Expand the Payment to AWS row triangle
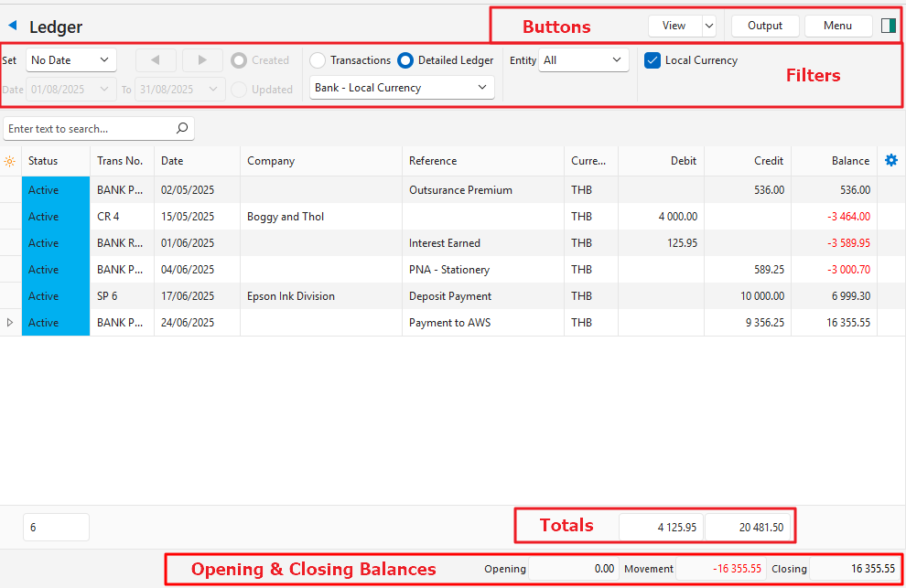Image resolution: width=906 pixels, height=588 pixels. [x=10, y=323]
